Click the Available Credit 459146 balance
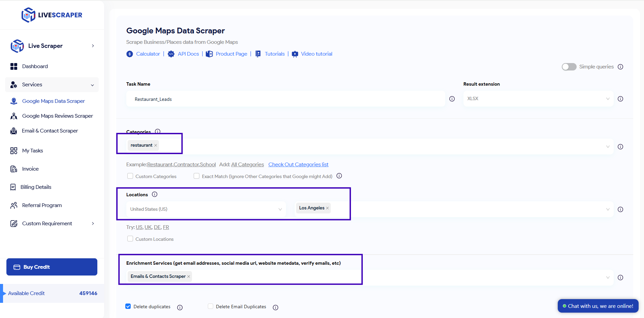Screen dimensions: 644x318 pyautogui.click(x=53, y=293)
